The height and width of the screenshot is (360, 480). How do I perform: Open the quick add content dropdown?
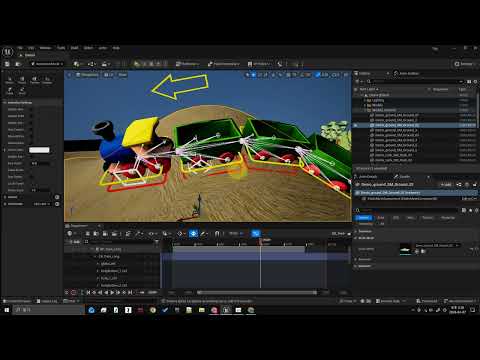click(77, 64)
